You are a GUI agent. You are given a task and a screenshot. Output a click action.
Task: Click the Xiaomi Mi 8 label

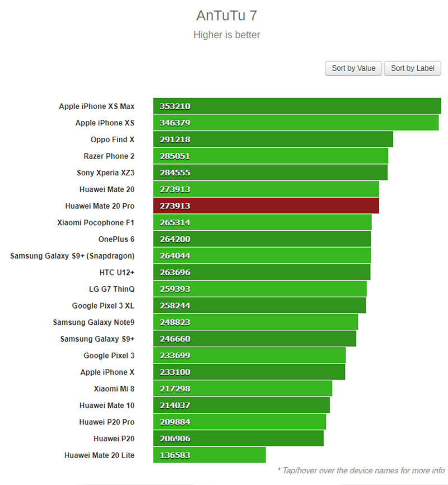pyautogui.click(x=114, y=389)
